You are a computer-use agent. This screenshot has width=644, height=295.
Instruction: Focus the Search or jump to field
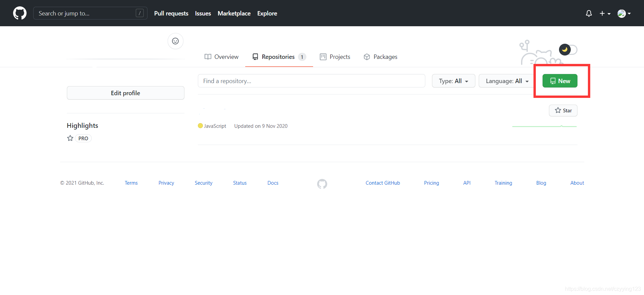90,13
